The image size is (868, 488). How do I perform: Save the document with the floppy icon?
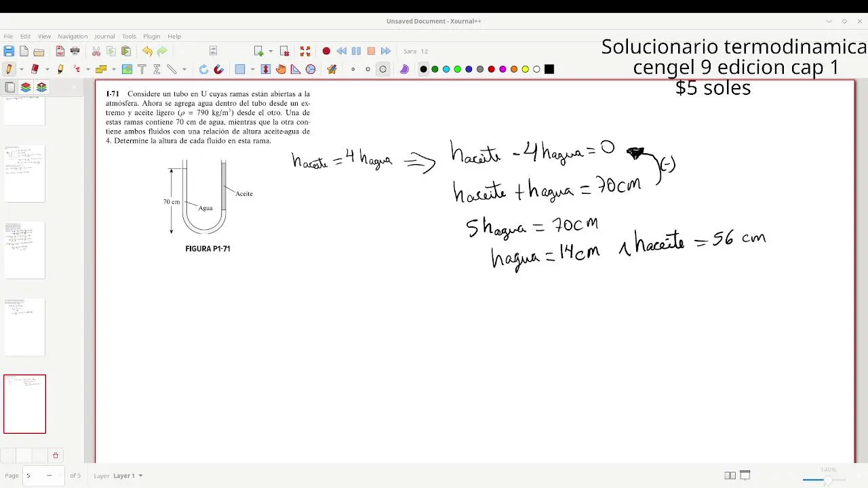pos(9,51)
